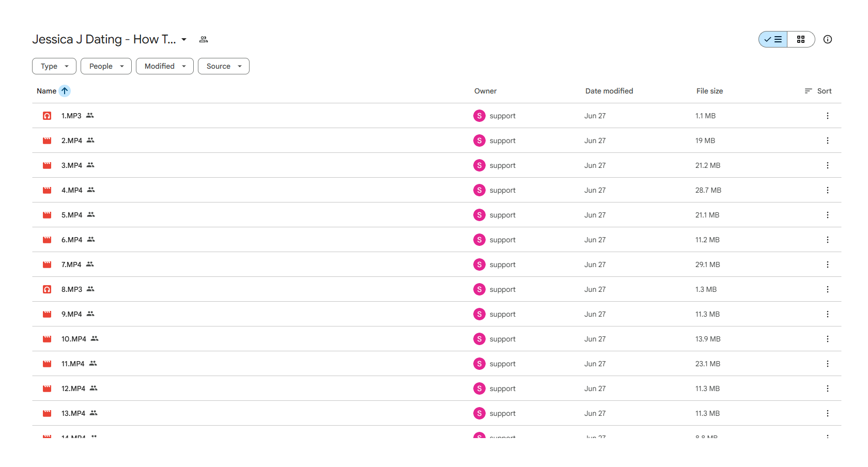Click the audio file icon of 1.MP3
The height and width of the screenshot is (467, 868).
tap(47, 116)
